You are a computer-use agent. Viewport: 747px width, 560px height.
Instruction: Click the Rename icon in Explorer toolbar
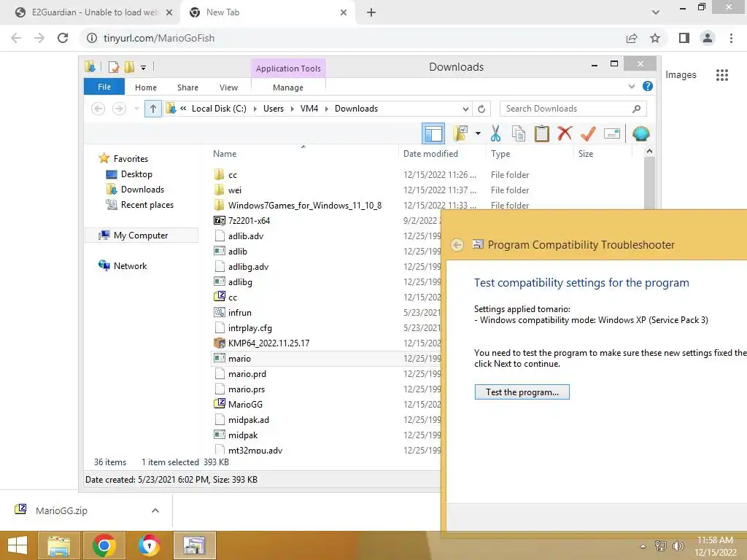point(612,134)
